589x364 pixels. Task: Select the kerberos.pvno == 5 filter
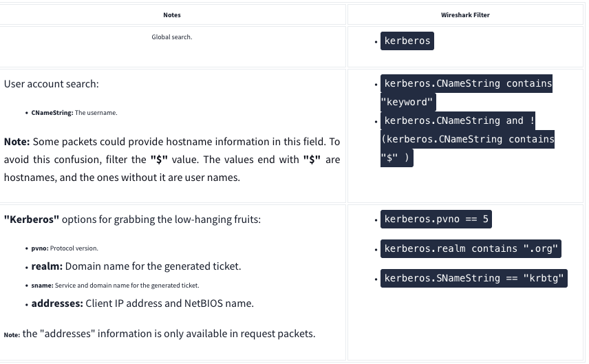(436, 220)
